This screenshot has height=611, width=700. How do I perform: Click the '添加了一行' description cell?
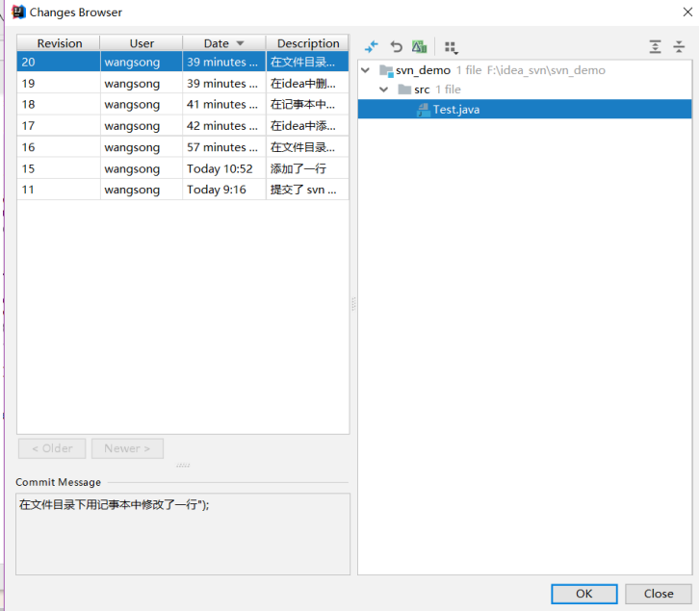[x=307, y=168]
